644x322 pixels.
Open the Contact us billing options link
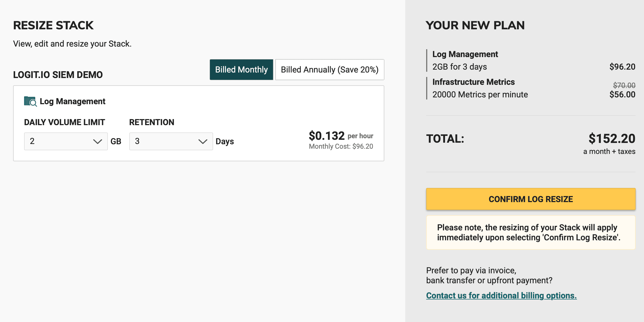click(501, 296)
